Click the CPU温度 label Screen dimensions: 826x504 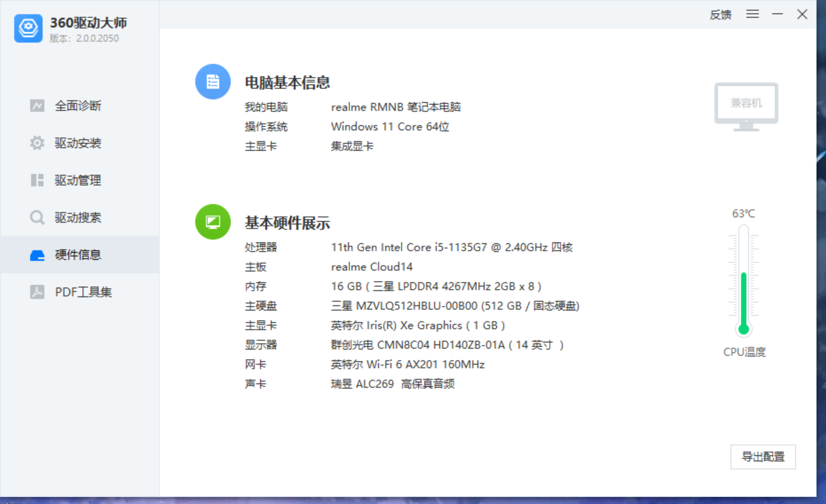tap(744, 352)
